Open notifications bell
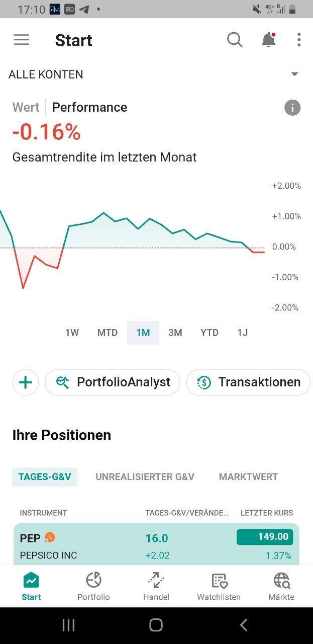 [269, 40]
